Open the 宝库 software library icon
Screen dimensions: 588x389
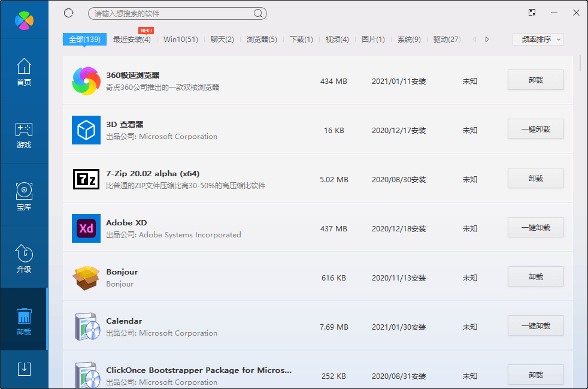pyautogui.click(x=24, y=197)
